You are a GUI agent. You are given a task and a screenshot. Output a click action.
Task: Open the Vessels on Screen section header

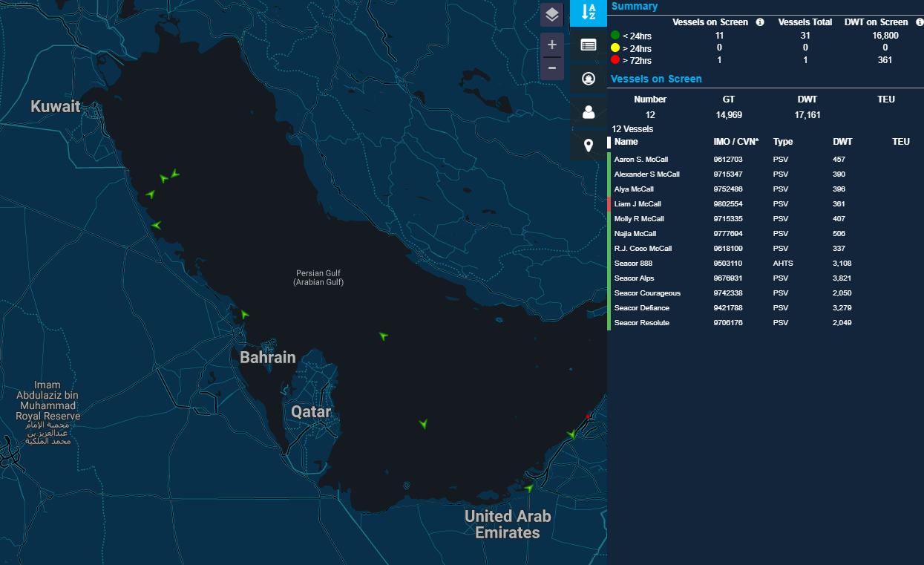pos(656,79)
